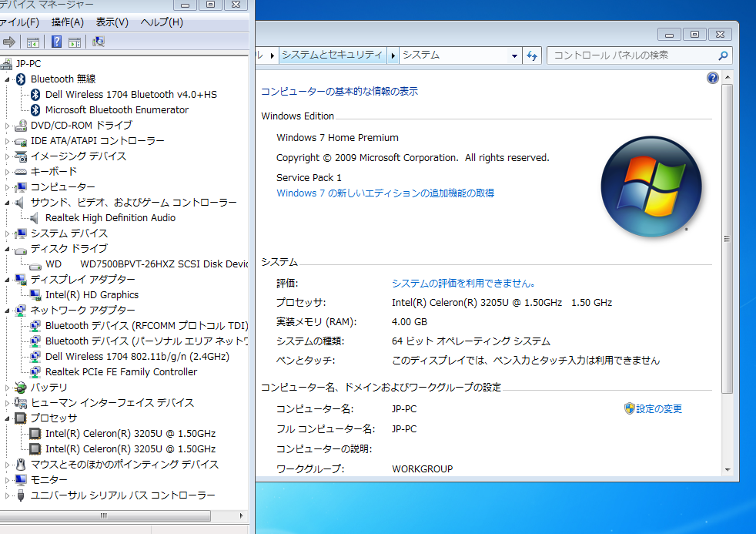The image size is (756, 534).
Task: Click the scan for hardware changes toolbar icon
Action: point(98,42)
